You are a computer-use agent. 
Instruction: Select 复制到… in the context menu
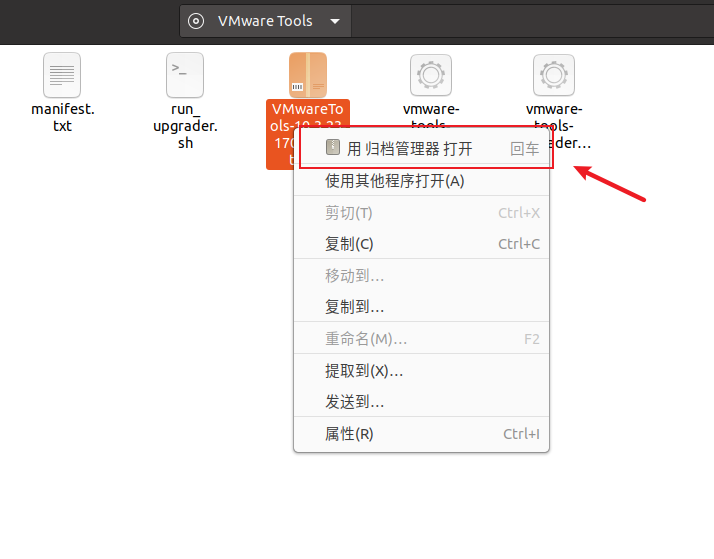click(x=422, y=307)
